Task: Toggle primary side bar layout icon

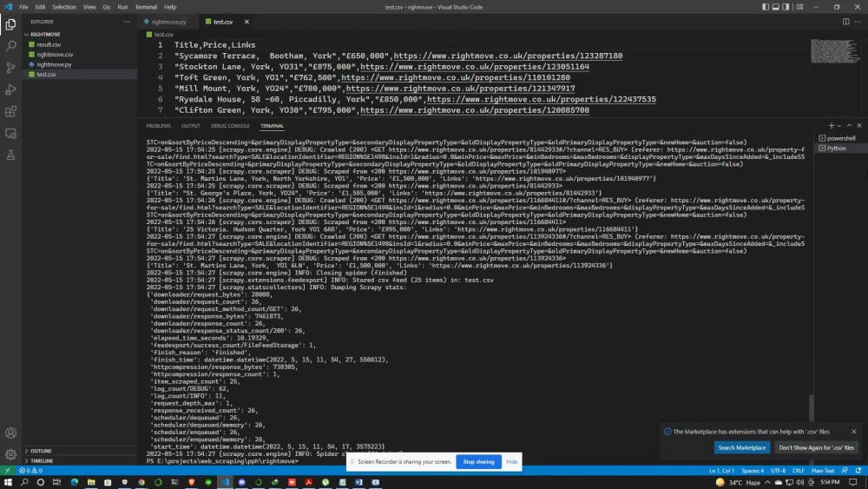Action: tap(766, 7)
